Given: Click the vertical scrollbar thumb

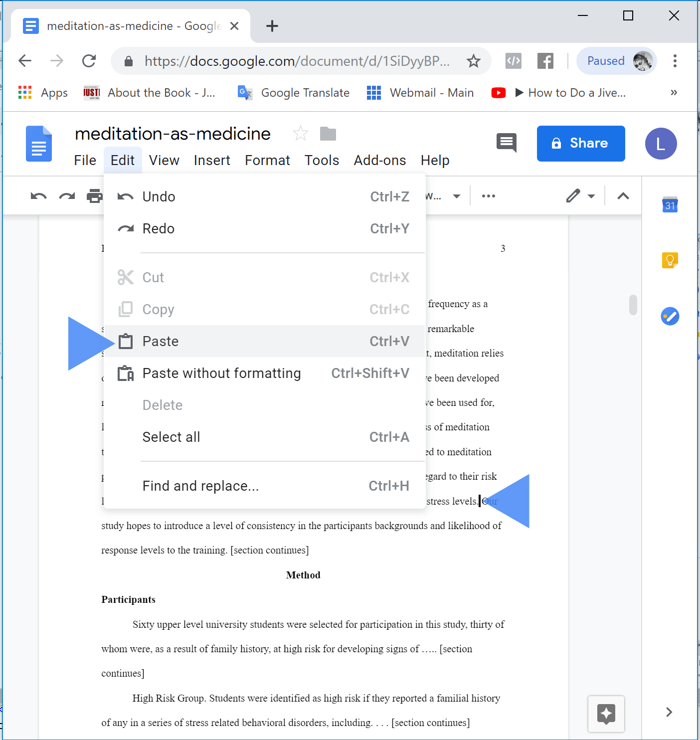Looking at the screenshot, I should point(633,305).
